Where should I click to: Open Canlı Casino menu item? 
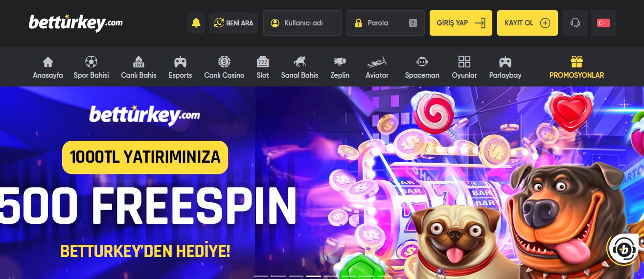click(224, 67)
